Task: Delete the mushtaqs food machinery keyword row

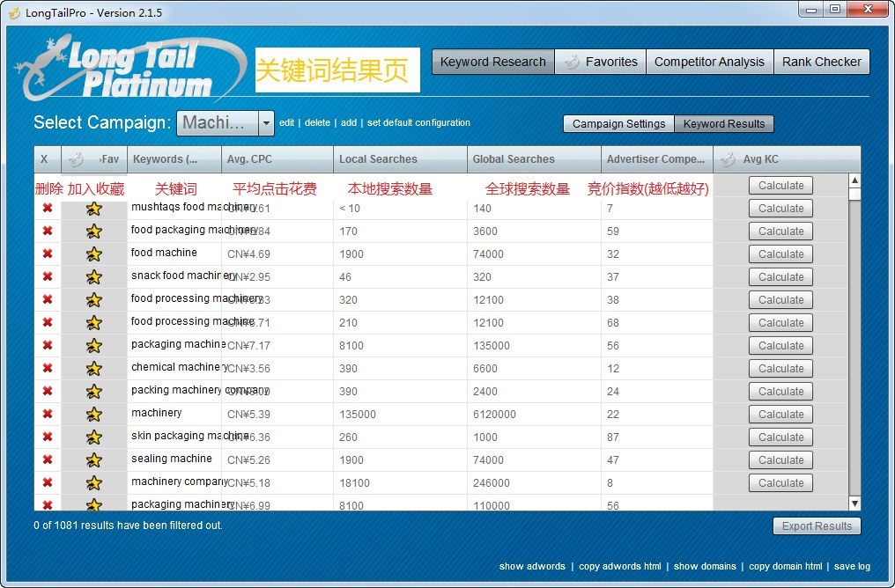Action: click(x=48, y=208)
